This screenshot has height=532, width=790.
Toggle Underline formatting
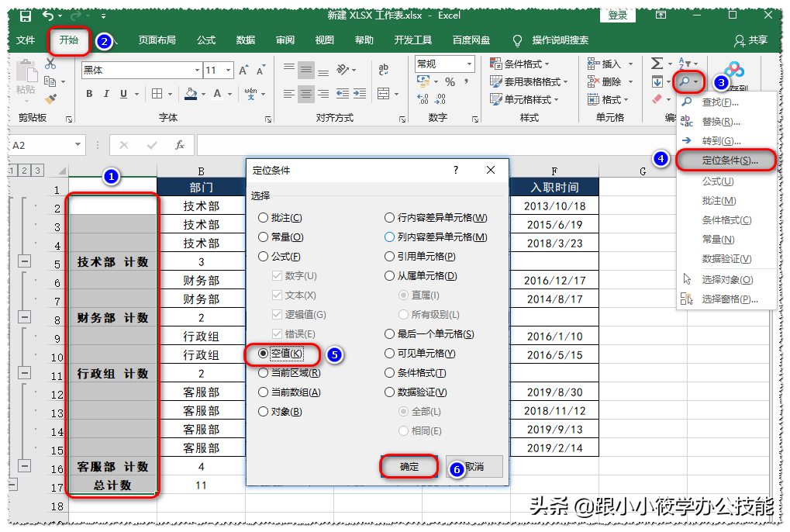coord(123,94)
